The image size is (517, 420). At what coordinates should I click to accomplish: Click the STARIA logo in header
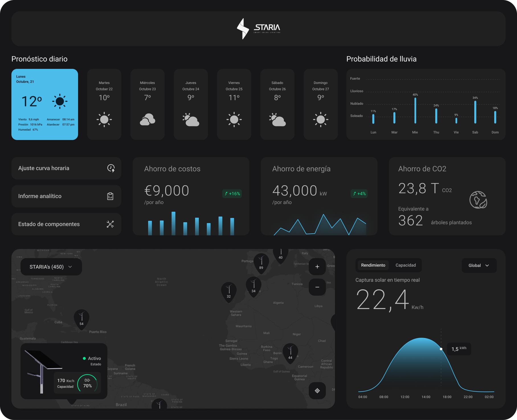pyautogui.click(x=258, y=29)
